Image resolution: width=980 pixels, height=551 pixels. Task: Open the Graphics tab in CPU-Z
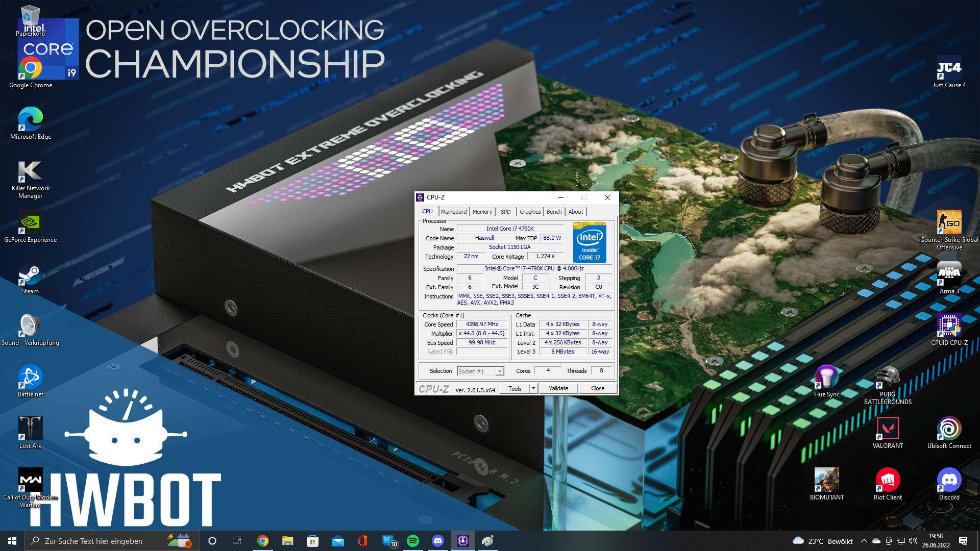(x=530, y=212)
